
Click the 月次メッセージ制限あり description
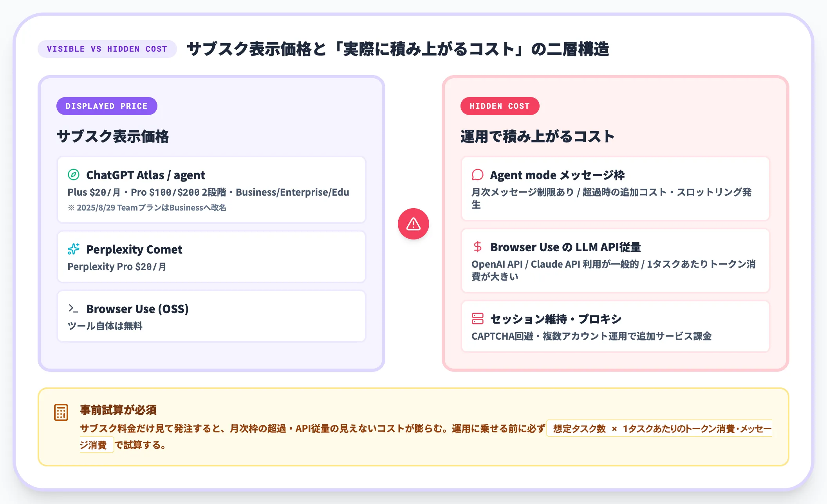(612, 198)
